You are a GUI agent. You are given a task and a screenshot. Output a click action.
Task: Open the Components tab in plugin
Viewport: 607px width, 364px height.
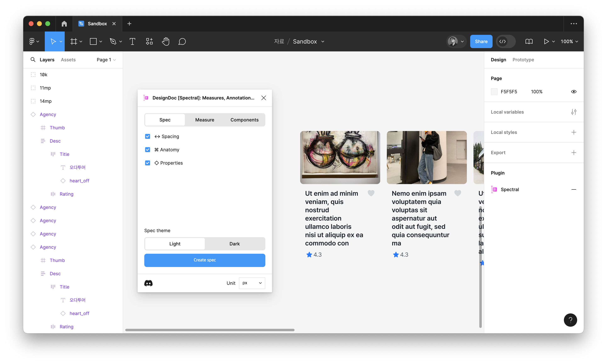coord(244,120)
